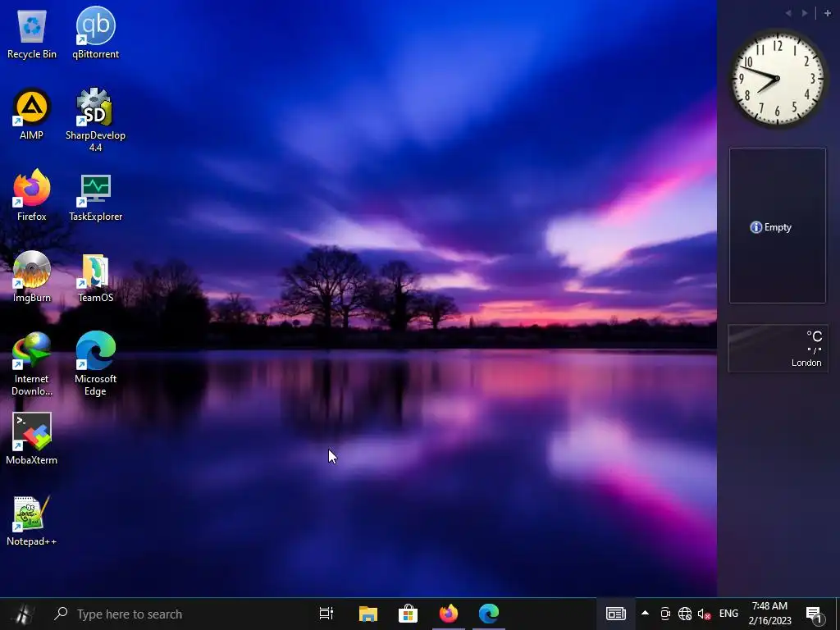Go to the previous sidebar gadget page
This screenshot has height=630, width=840.
click(x=788, y=13)
